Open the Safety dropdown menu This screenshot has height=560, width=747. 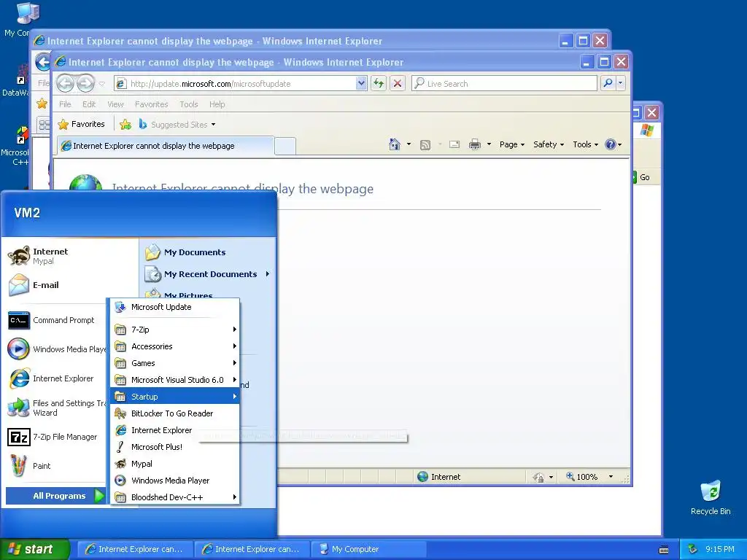tap(549, 144)
